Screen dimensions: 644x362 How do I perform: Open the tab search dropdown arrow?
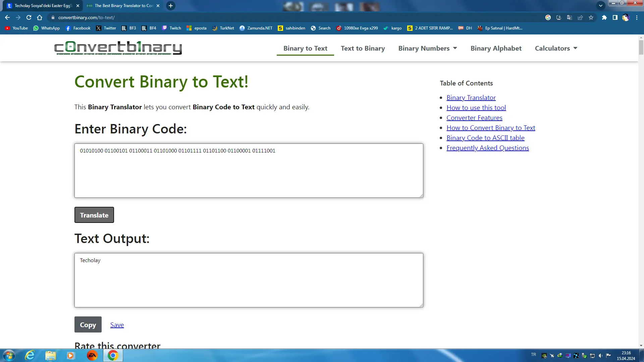pyautogui.click(x=601, y=6)
